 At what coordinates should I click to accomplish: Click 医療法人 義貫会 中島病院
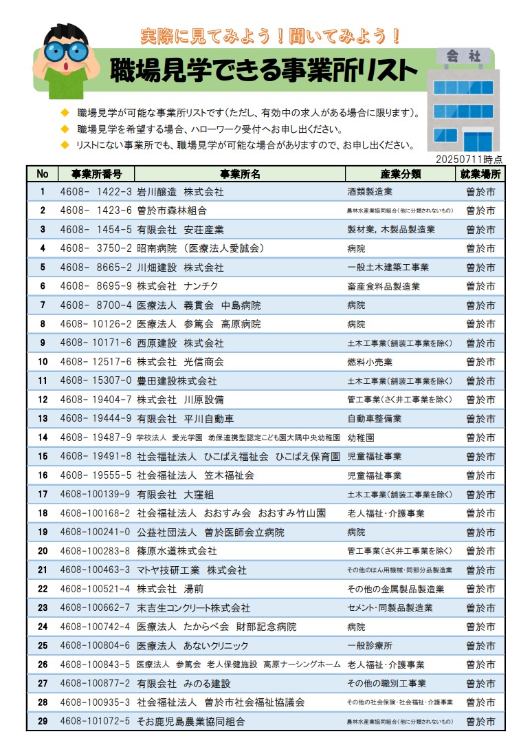coord(199,305)
